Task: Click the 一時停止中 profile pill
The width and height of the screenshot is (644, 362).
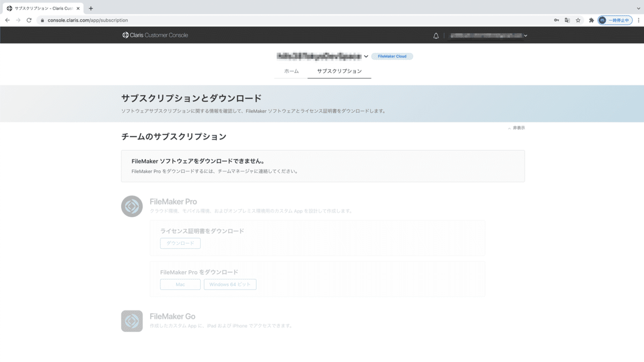Action: pos(615,20)
